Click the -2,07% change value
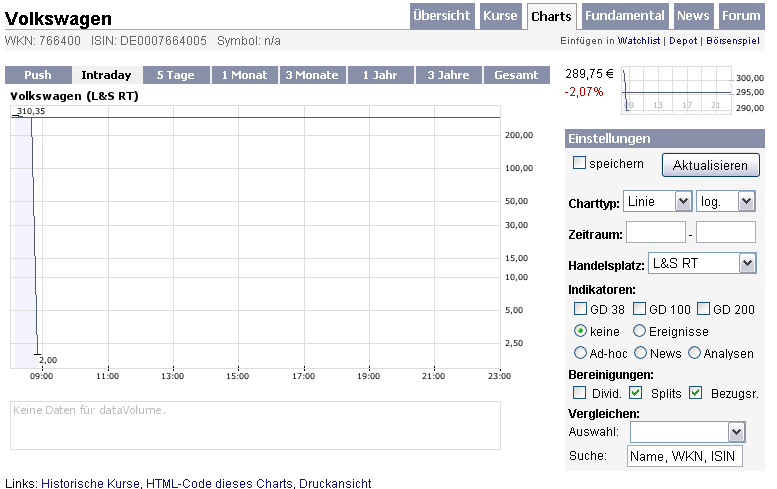Screen dimensions: 777x489 click(584, 92)
